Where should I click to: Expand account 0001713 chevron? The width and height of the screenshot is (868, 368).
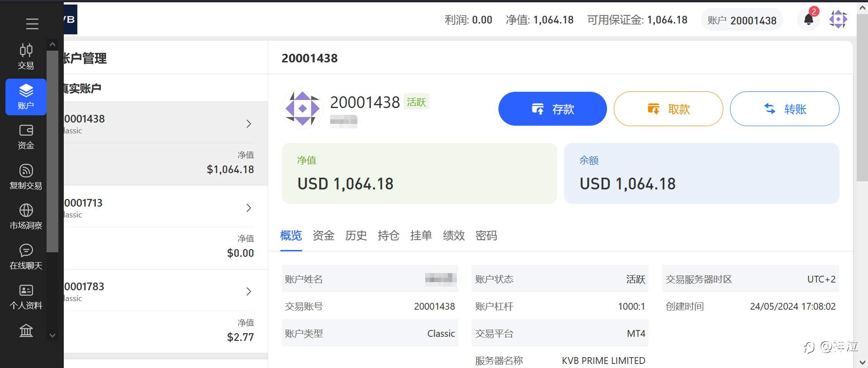tap(248, 208)
